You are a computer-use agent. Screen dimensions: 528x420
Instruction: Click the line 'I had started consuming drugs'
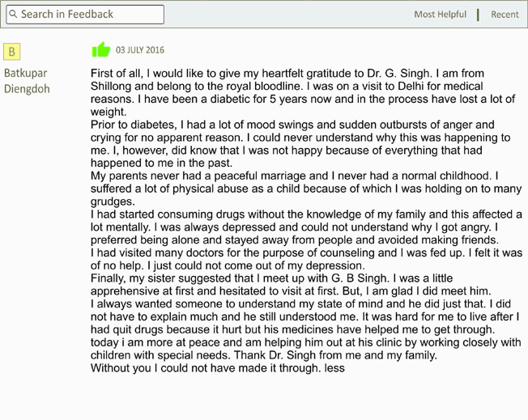pyautogui.click(x=306, y=214)
